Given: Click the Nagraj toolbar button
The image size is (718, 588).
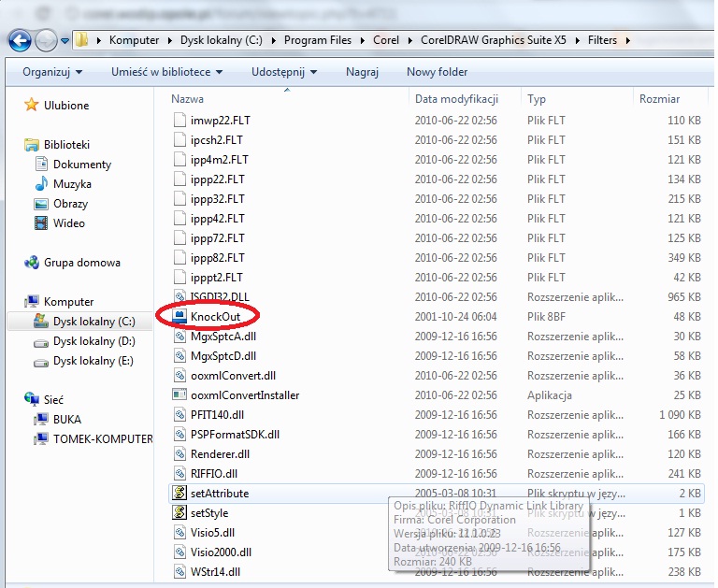Looking at the screenshot, I should [x=362, y=72].
